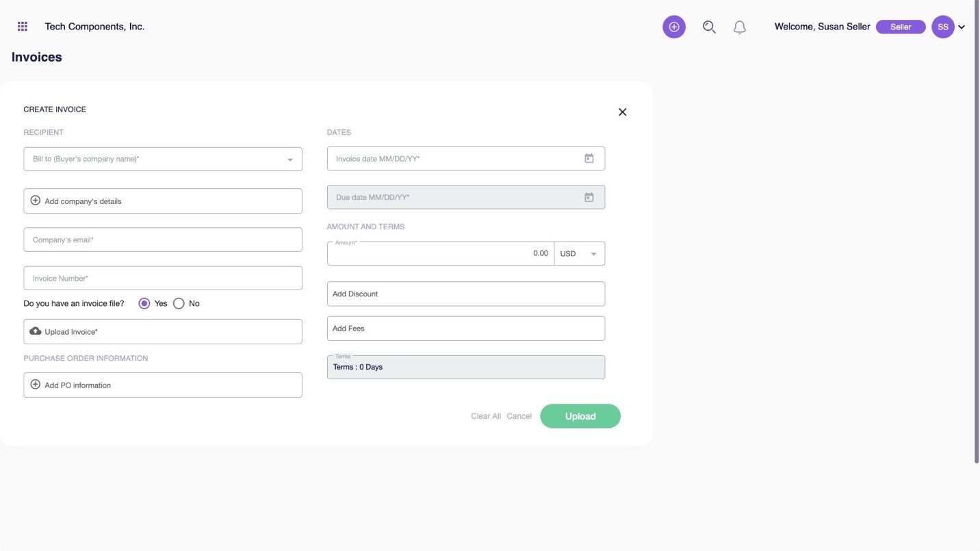Image resolution: width=980 pixels, height=551 pixels.
Task: Expand the Bill to company dropdown
Action: point(289,159)
